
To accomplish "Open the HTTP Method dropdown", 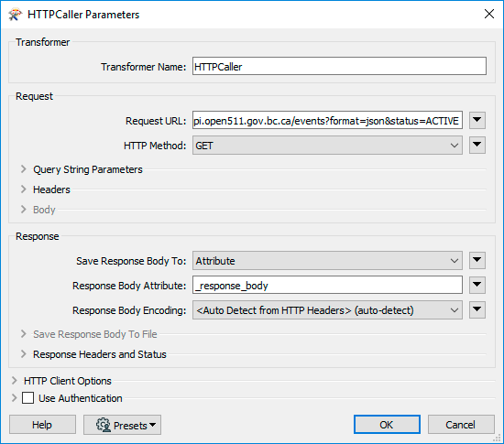I will point(327,146).
